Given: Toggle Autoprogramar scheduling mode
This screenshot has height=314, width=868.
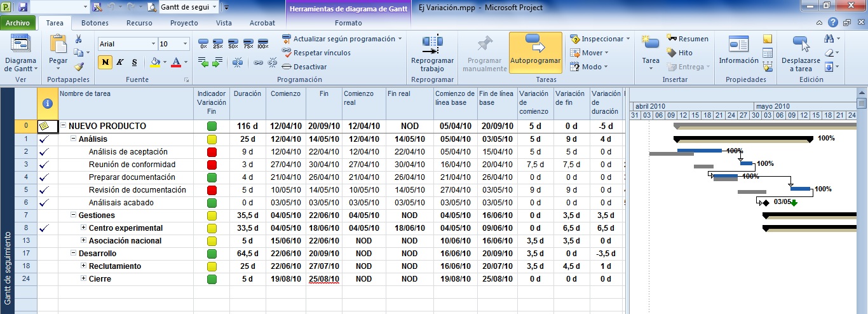Looking at the screenshot, I should point(536,53).
